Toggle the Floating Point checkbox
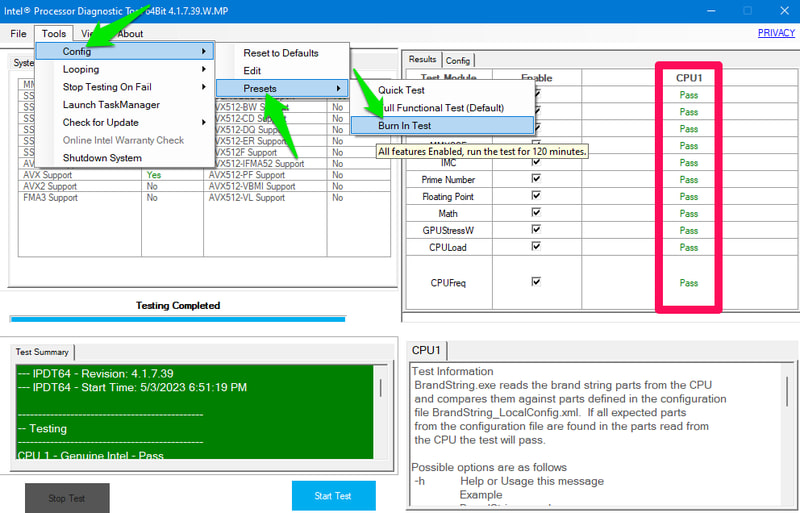 pos(537,196)
